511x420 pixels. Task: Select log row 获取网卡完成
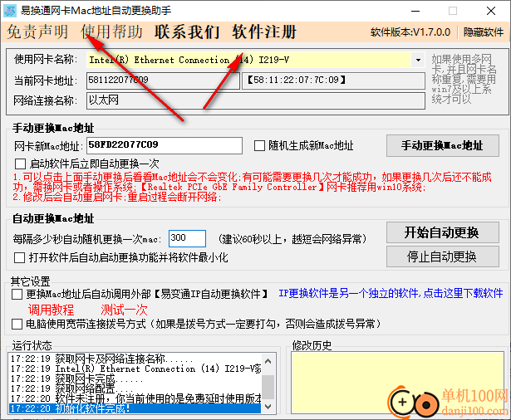135,378
